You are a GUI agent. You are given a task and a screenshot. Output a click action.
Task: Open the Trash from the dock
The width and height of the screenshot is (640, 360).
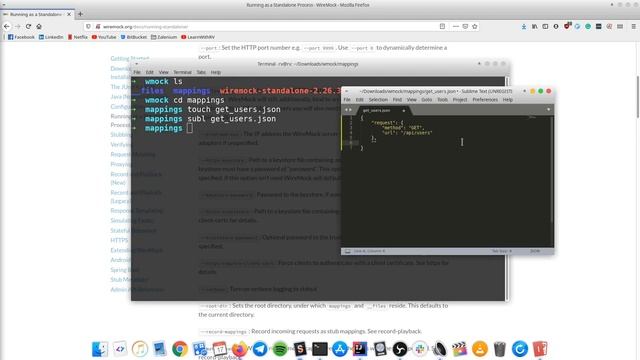coord(500,349)
